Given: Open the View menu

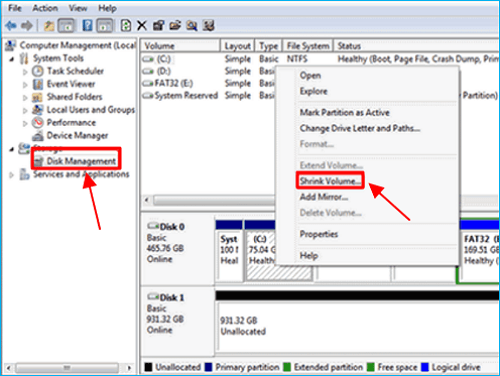Looking at the screenshot, I should (78, 8).
